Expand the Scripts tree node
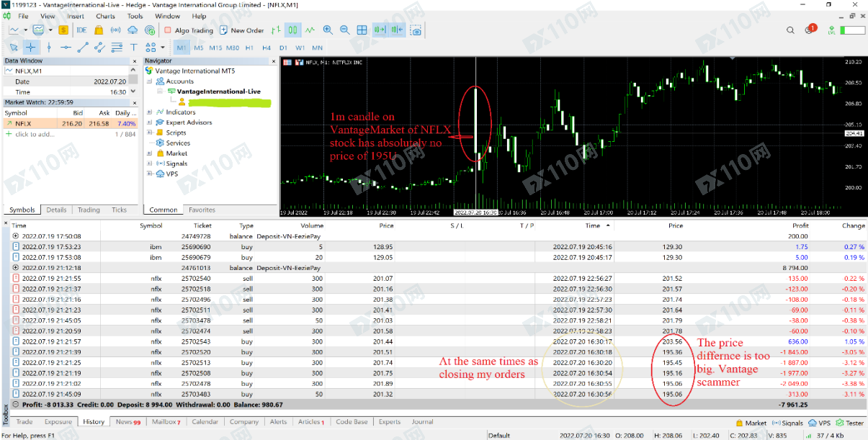 (x=150, y=133)
